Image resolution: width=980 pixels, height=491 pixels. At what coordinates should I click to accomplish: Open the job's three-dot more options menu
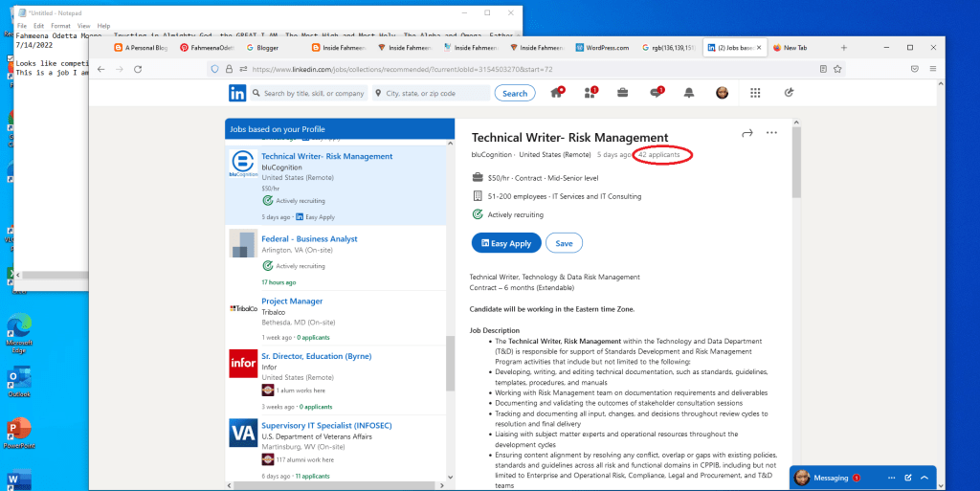pos(771,133)
